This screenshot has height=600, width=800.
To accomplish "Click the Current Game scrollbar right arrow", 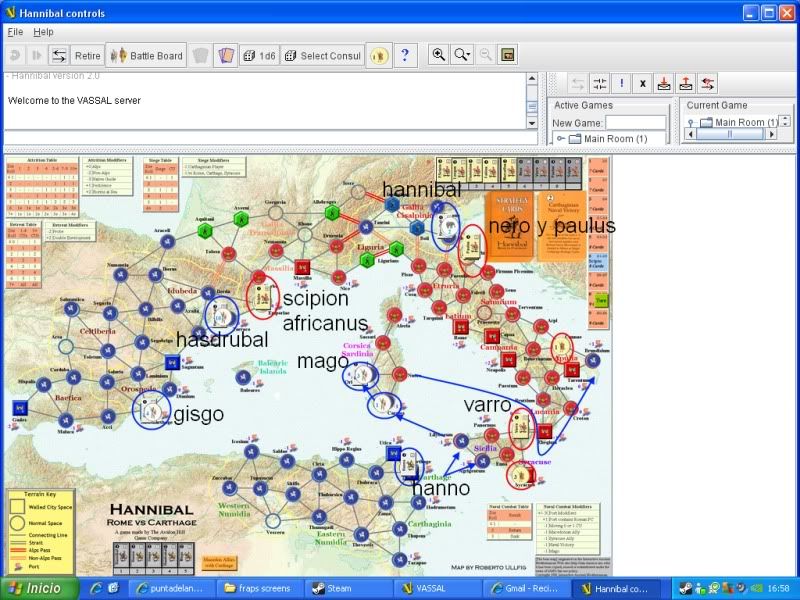I will point(772,134).
